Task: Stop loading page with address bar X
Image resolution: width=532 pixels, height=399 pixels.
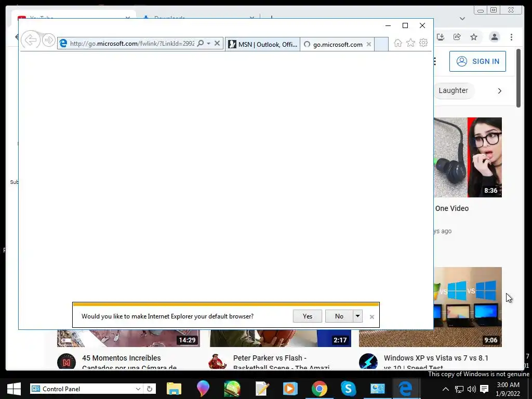Action: click(217, 44)
